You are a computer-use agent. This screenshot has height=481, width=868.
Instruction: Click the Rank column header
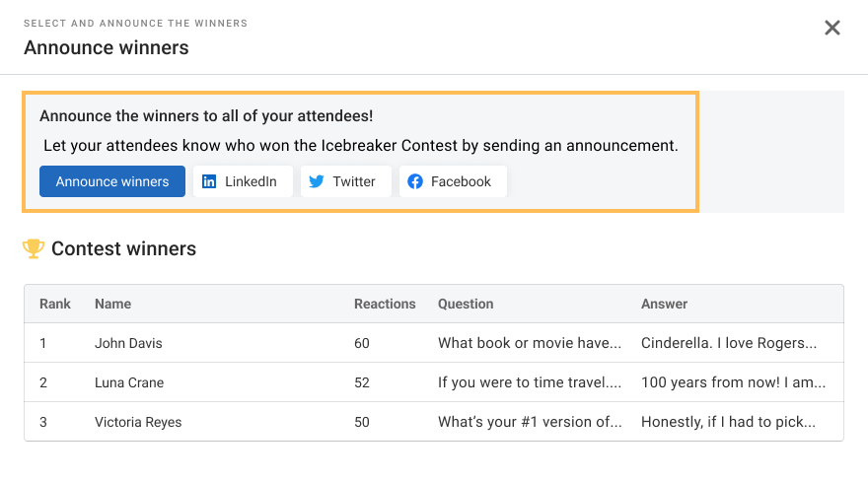[x=55, y=304]
